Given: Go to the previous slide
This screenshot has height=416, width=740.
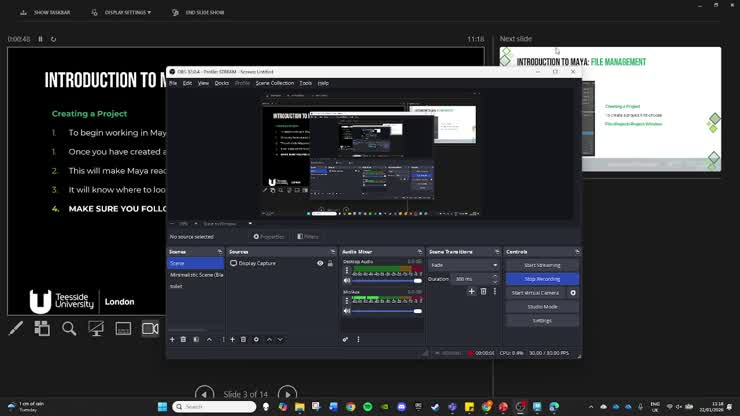Looking at the screenshot, I should tap(204, 394).
